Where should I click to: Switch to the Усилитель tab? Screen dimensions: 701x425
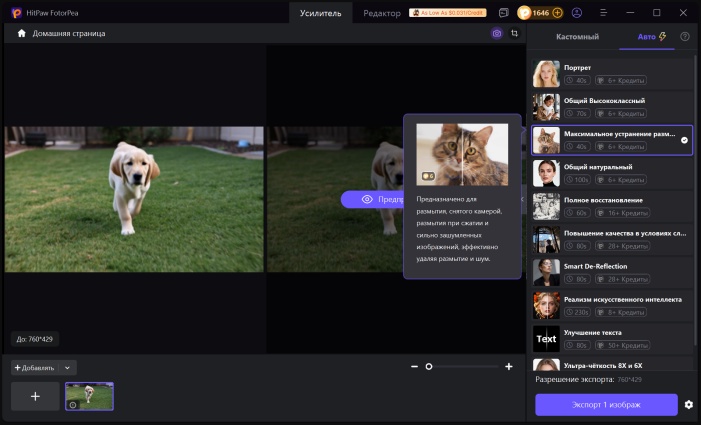pyautogui.click(x=320, y=13)
